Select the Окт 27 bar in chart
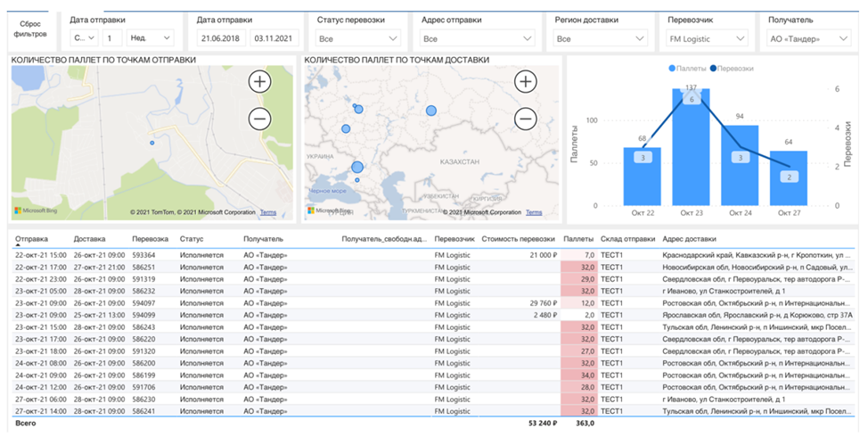 [x=789, y=178]
